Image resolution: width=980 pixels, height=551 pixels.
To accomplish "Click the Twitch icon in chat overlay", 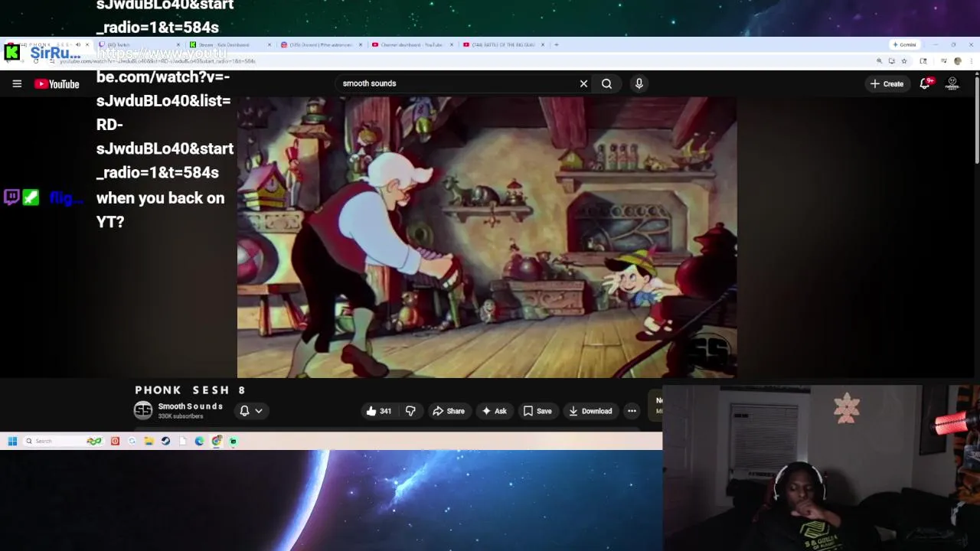I will pos(11,197).
